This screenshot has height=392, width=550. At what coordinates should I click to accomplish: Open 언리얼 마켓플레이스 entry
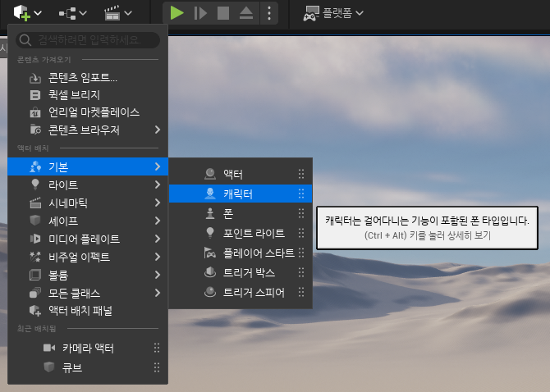(x=88, y=112)
